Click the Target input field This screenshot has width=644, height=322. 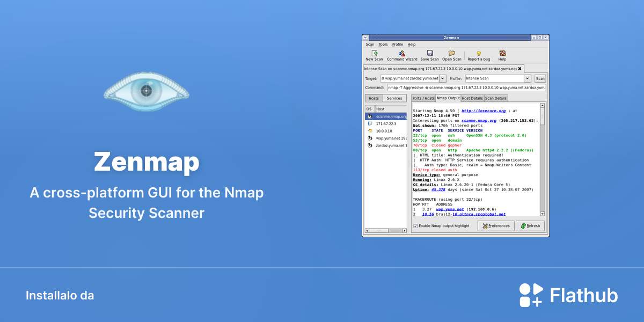(x=410, y=78)
